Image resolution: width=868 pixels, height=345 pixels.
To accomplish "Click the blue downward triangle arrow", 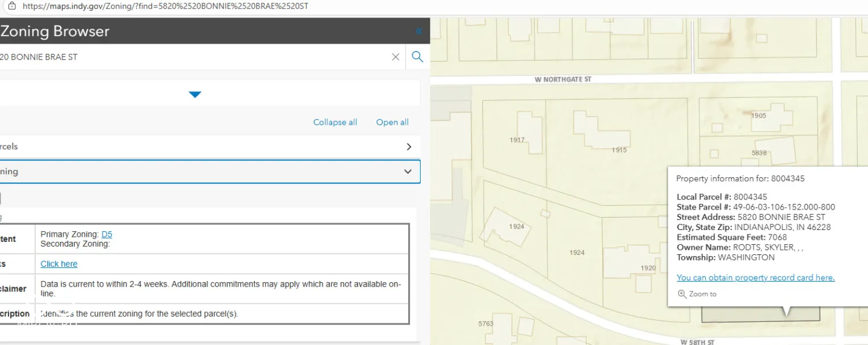I will [x=195, y=95].
